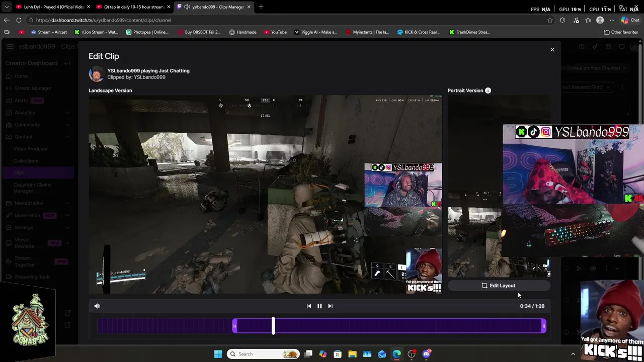Open KICK & Cross Real bookmark
Screen dimensions: 644x362
click(x=419, y=32)
